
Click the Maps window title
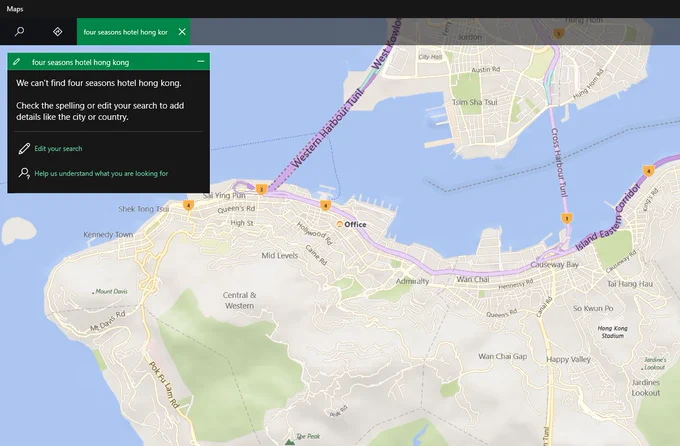coord(15,9)
